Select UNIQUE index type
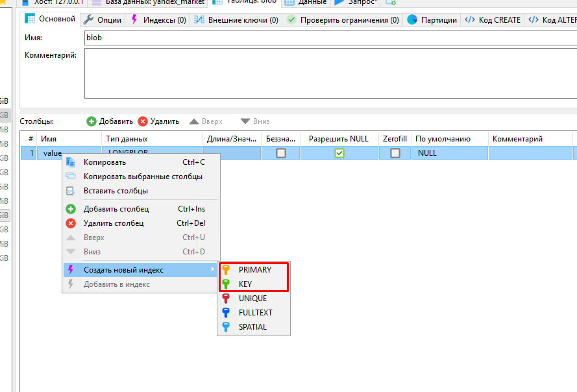 coord(254,299)
